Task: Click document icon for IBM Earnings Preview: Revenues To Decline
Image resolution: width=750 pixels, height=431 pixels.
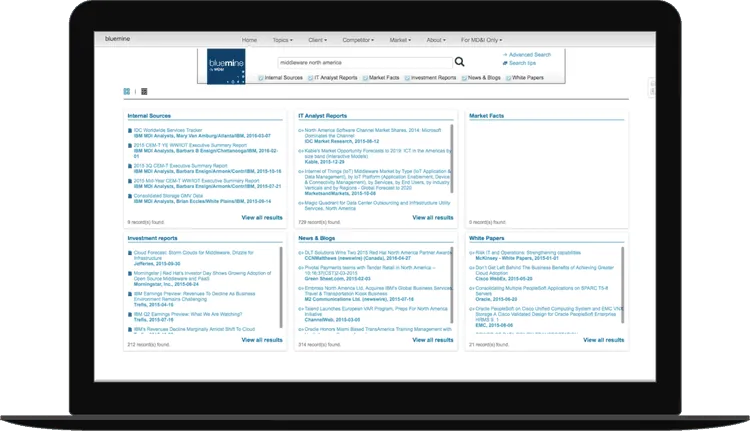Action: click(x=130, y=294)
